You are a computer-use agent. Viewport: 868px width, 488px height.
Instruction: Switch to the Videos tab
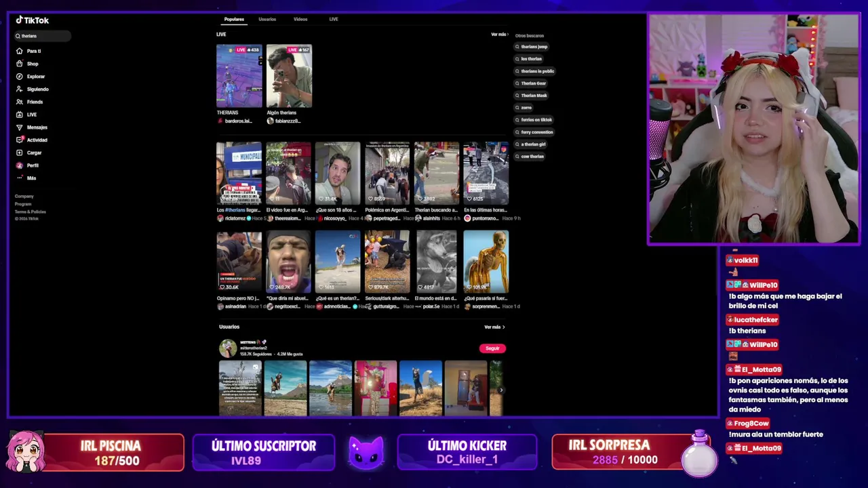pyautogui.click(x=300, y=19)
